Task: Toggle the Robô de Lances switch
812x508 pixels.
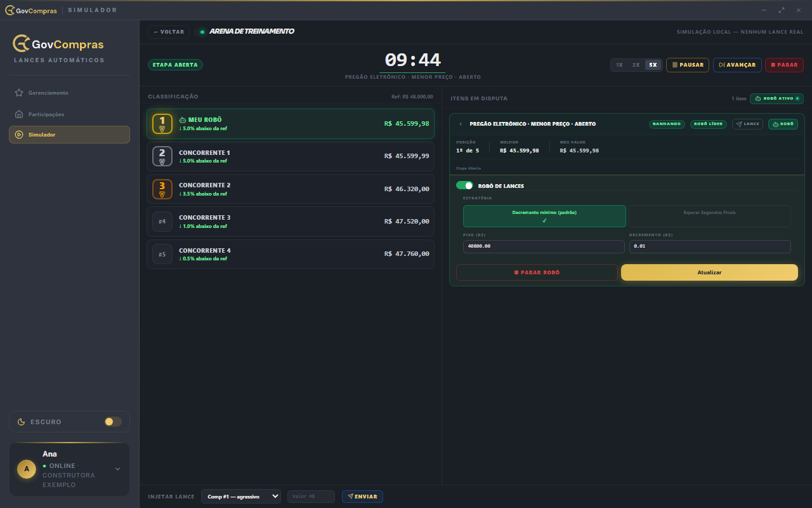Action: (x=464, y=185)
